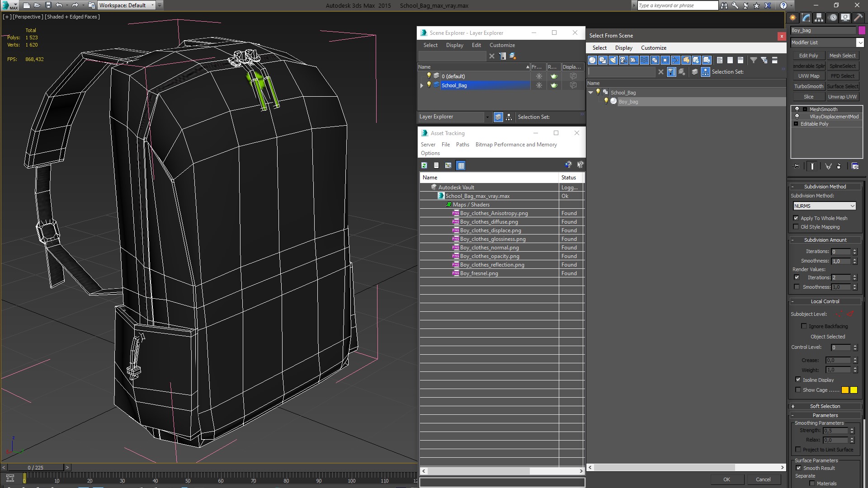
Task: Click the magenta Boy_bag object color swatch
Action: point(862,30)
